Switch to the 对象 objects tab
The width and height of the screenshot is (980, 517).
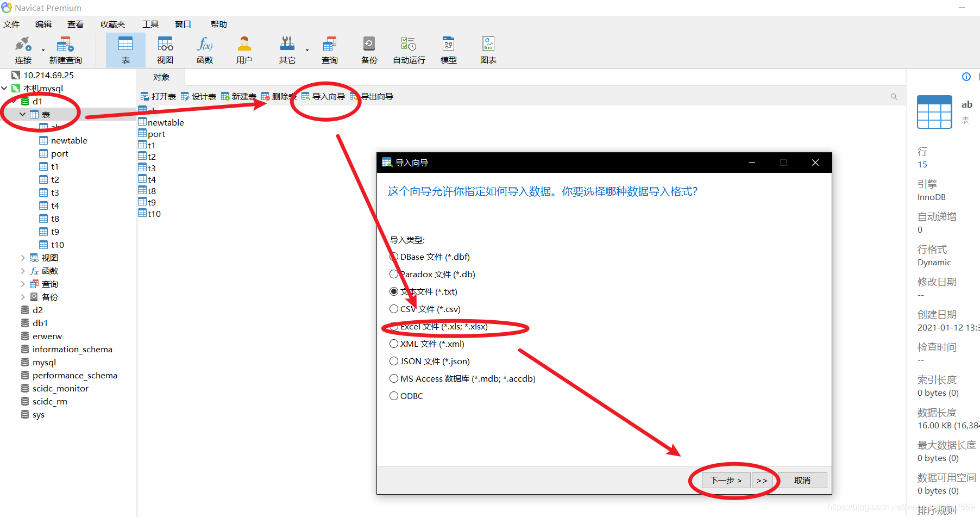point(161,77)
